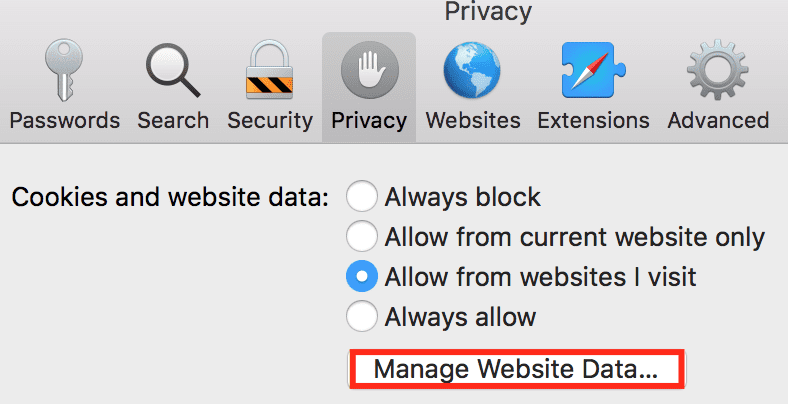Click the Websites tab label text
The image size is (788, 404).
tap(473, 120)
